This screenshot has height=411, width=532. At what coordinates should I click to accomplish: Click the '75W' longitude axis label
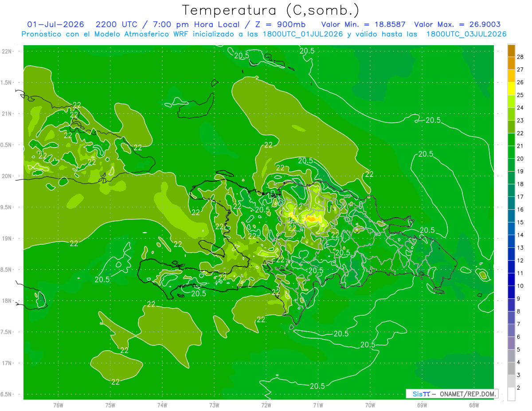[x=110, y=405]
